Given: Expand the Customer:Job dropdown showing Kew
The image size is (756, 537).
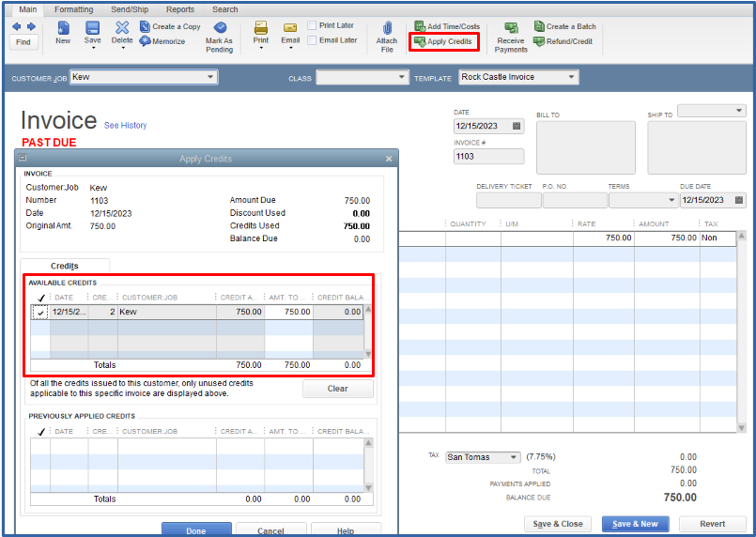Looking at the screenshot, I should click(210, 77).
